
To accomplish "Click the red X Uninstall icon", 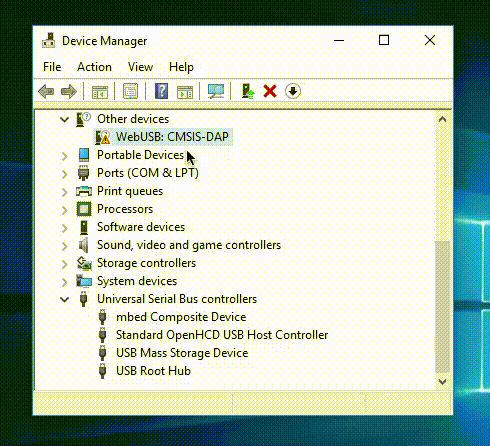I will [270, 91].
